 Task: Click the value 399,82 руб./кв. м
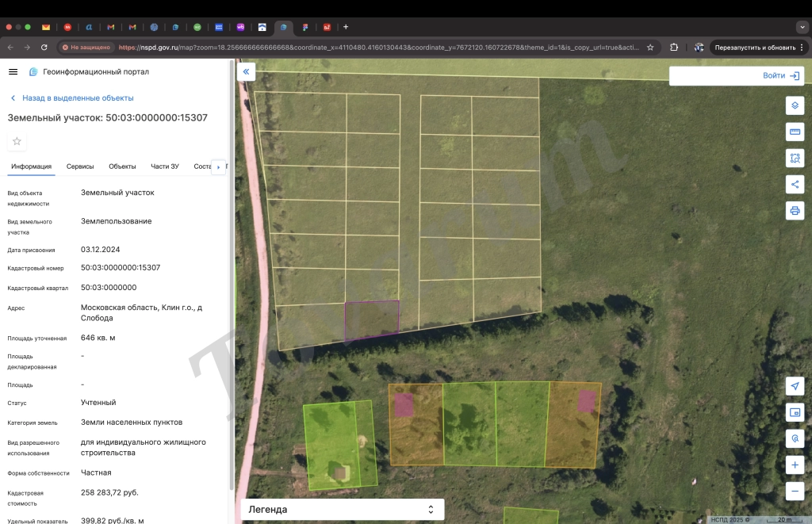point(113,520)
